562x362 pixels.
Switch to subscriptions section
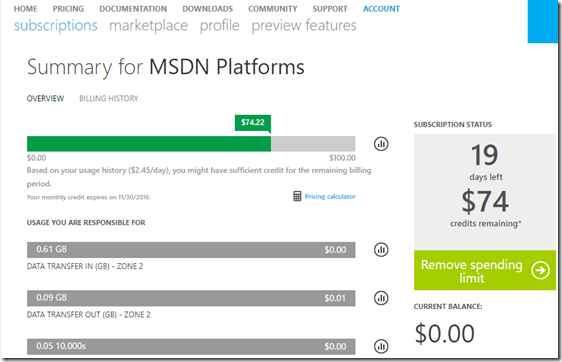tap(56, 26)
